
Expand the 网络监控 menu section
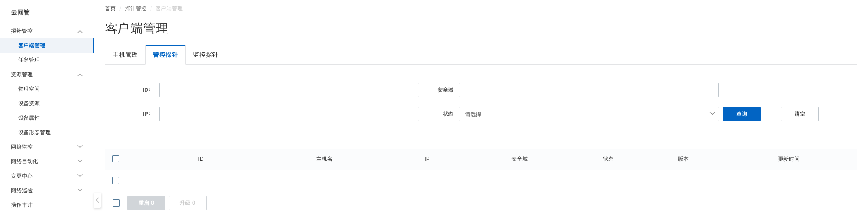(80, 147)
